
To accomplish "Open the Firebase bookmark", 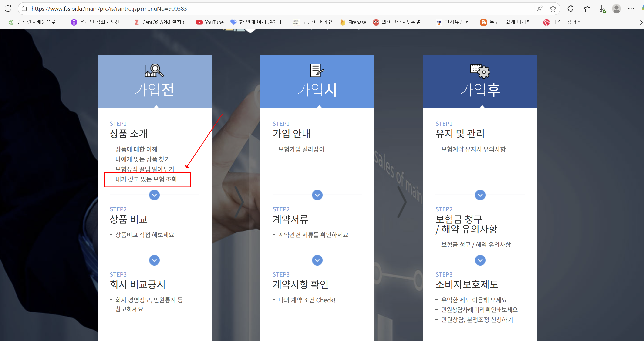I will click(353, 22).
